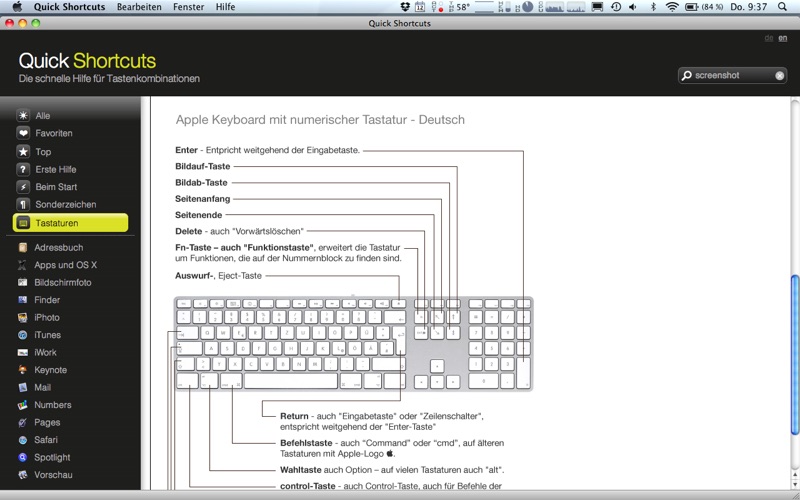The image size is (800, 500).
Task: Click the Seitenanfang label
Action: (203, 199)
